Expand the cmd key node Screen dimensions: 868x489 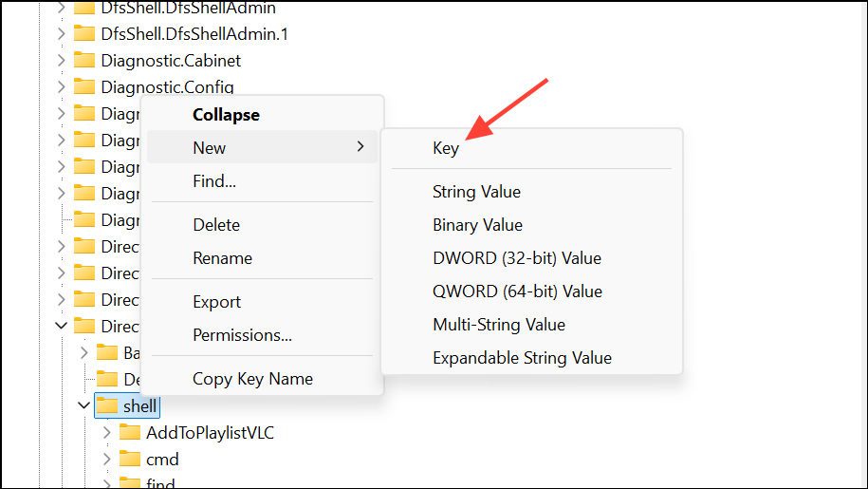(107, 460)
